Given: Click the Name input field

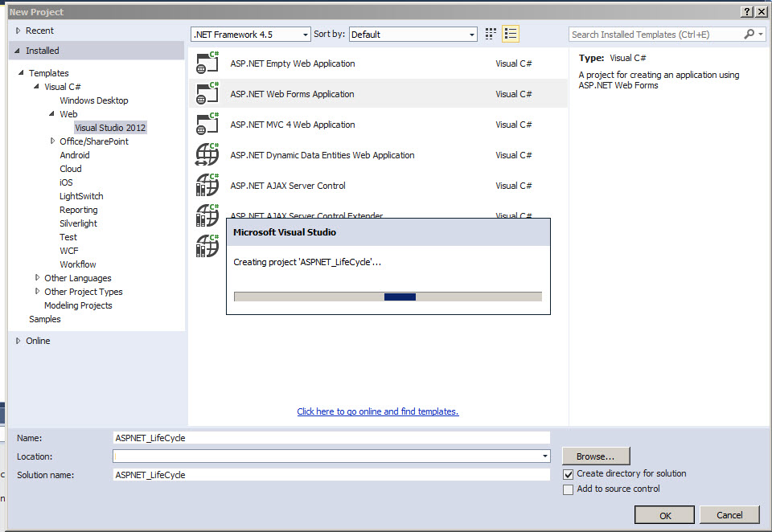Looking at the screenshot, I should [331, 437].
